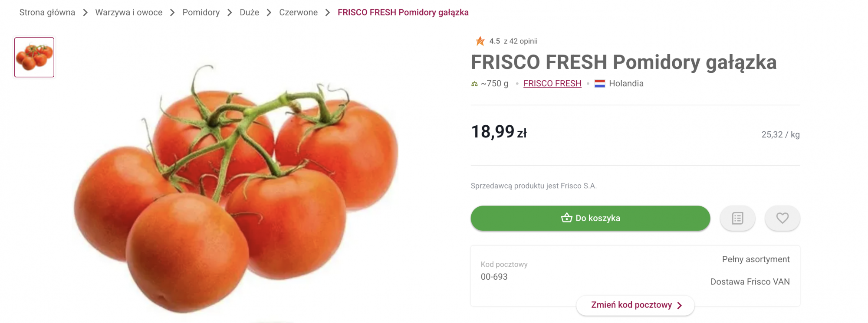
Task: Click the orange rating star icon
Action: point(480,41)
